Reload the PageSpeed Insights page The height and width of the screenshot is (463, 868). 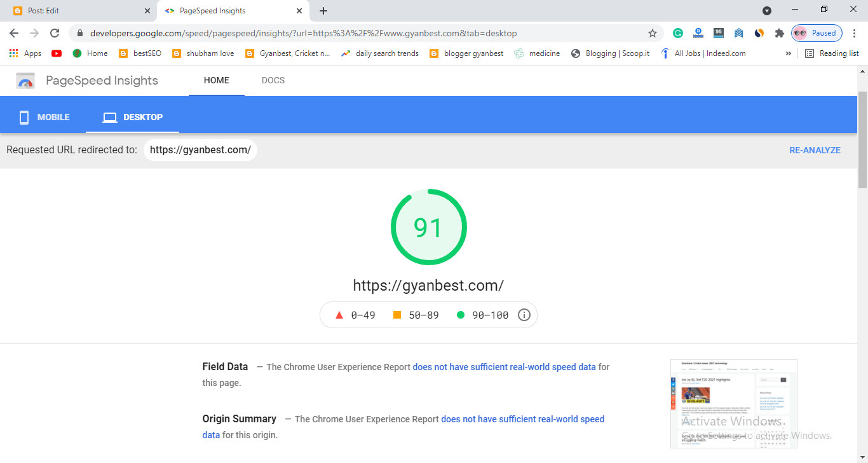55,33
